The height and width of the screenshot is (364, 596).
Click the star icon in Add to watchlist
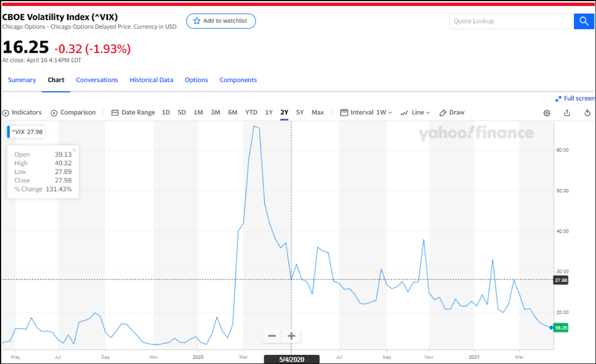pyautogui.click(x=196, y=21)
